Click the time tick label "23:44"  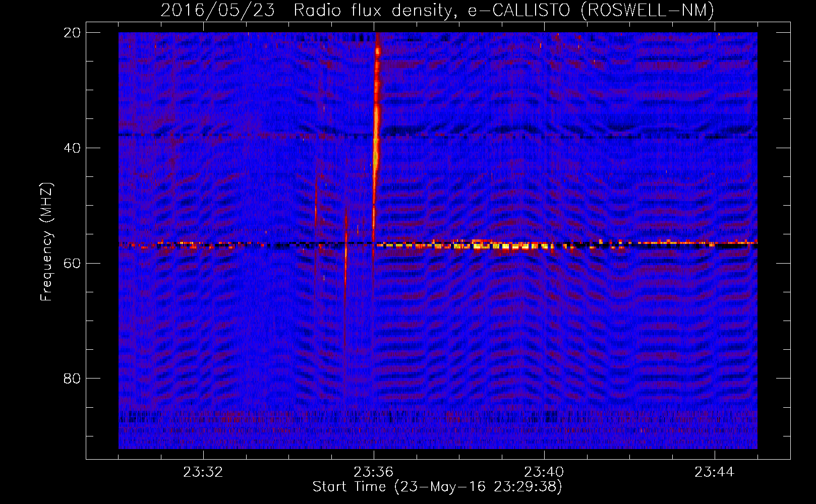click(714, 472)
